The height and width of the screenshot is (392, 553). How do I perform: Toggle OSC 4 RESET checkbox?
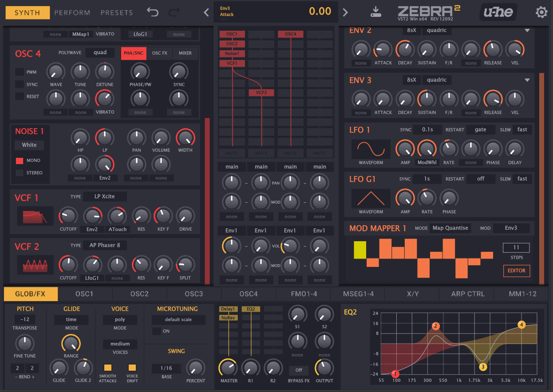[20, 96]
